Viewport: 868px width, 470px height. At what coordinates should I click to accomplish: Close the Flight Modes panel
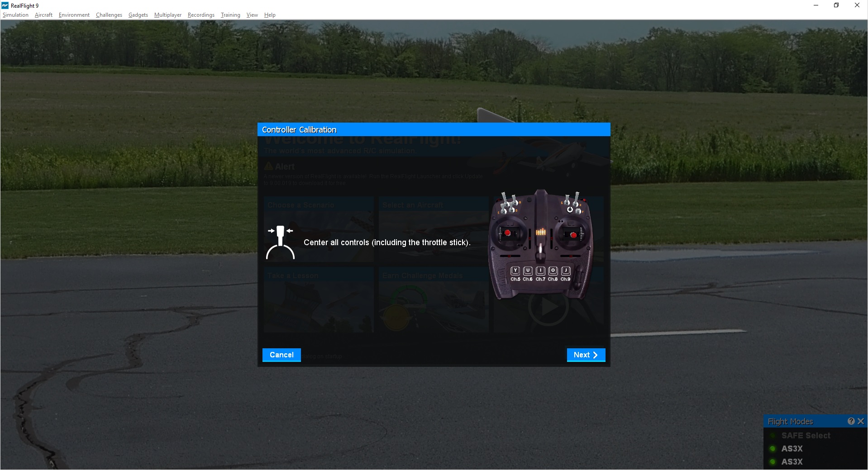click(x=860, y=421)
